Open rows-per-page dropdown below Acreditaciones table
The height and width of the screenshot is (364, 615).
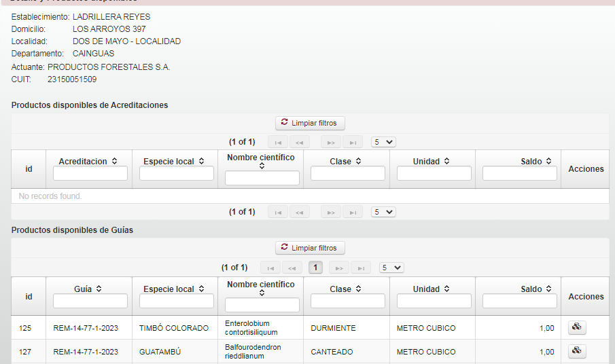click(x=383, y=212)
